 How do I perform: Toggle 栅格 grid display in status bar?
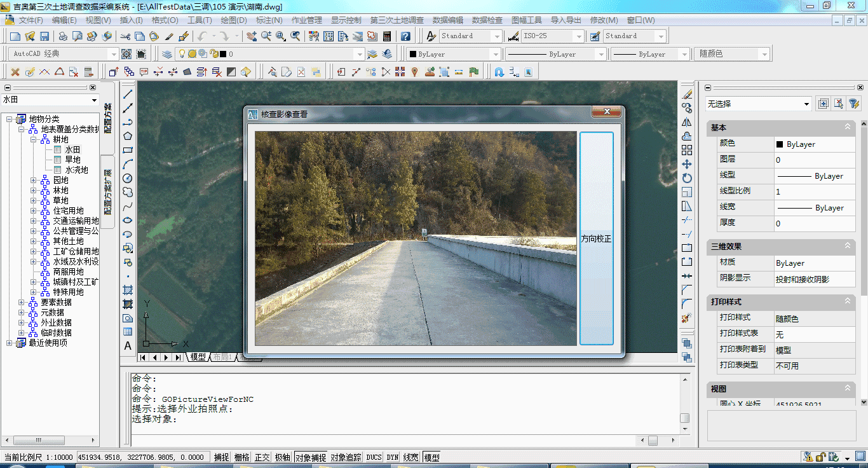click(242, 457)
